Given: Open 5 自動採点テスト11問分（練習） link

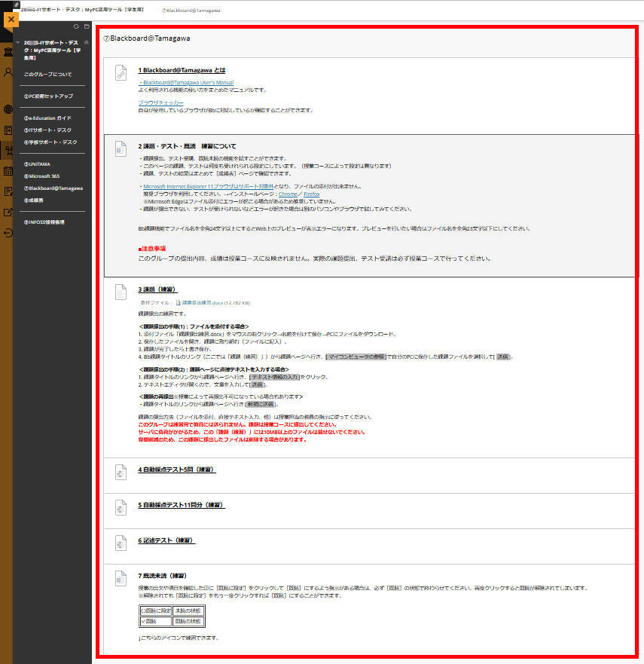Looking at the screenshot, I should [x=182, y=505].
